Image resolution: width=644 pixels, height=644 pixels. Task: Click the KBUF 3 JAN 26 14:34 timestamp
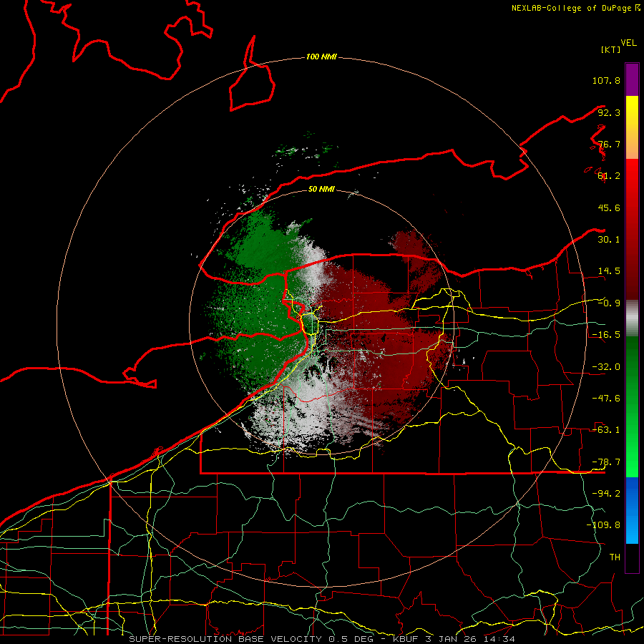pos(454,639)
